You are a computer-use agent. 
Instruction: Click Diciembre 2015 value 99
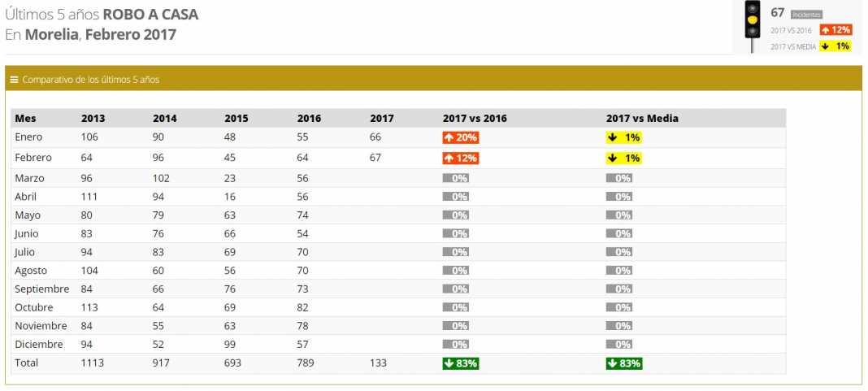click(230, 345)
